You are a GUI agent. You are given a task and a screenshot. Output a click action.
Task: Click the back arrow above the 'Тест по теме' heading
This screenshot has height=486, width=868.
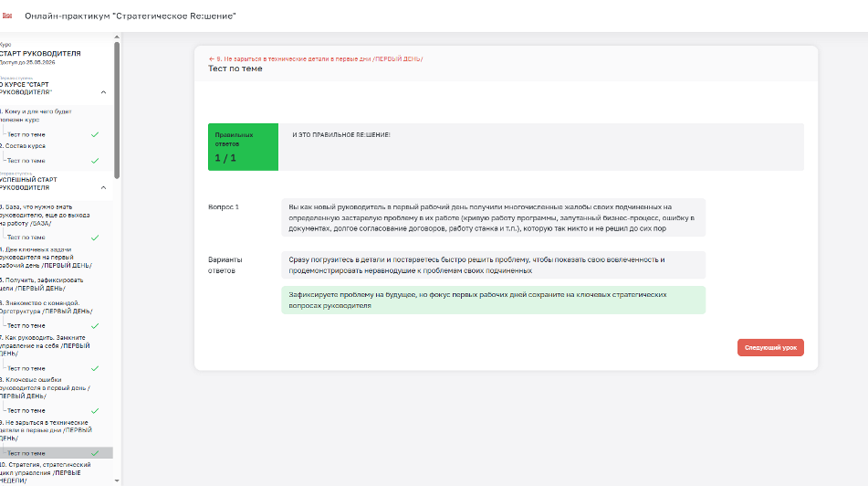tap(211, 58)
